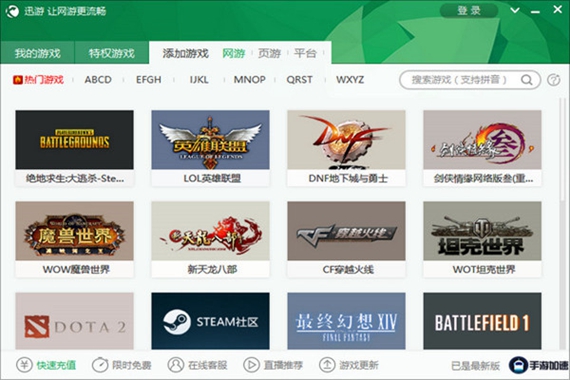
Task: Filter games by MNOP letters
Action: coord(250,80)
